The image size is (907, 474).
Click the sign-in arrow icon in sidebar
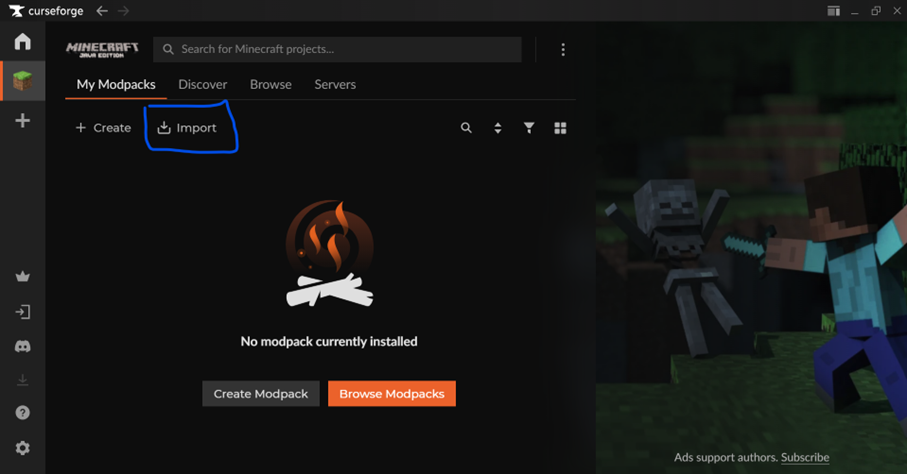click(x=23, y=312)
